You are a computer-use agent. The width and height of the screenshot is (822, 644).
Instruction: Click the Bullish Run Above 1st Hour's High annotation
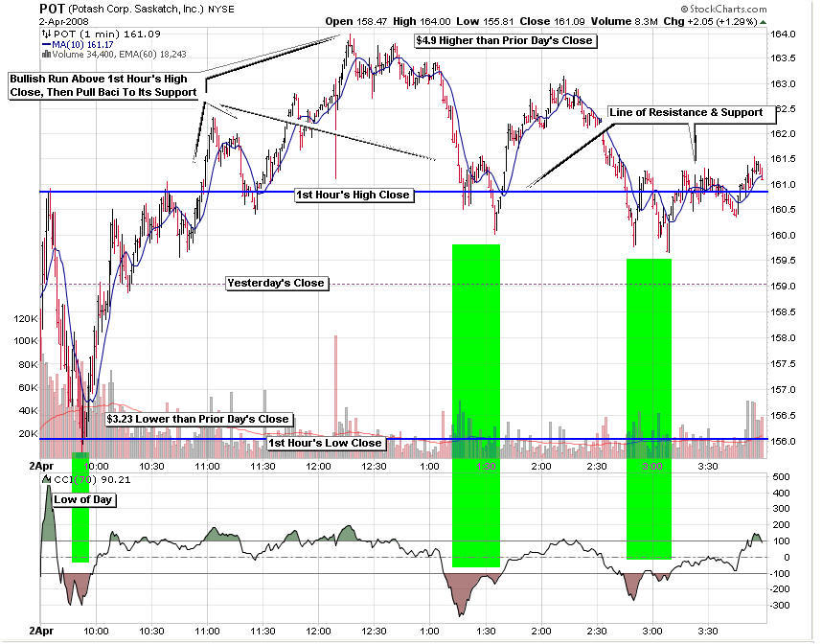(103, 85)
